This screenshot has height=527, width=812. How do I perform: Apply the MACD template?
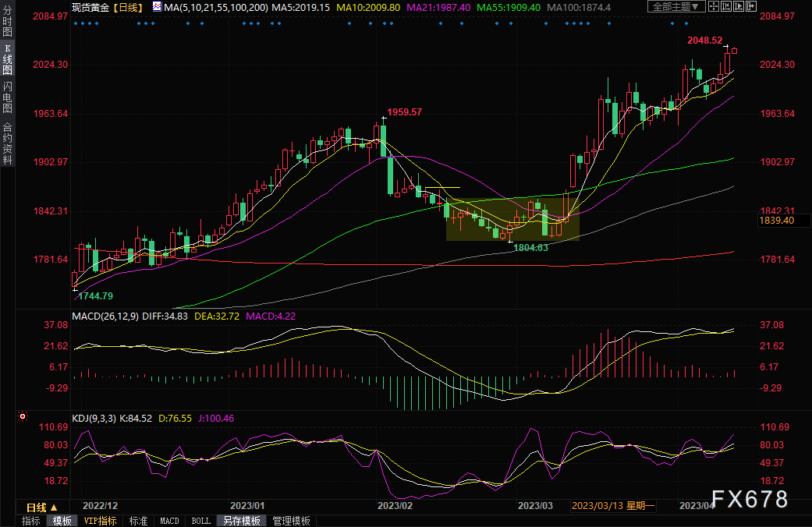(169, 521)
